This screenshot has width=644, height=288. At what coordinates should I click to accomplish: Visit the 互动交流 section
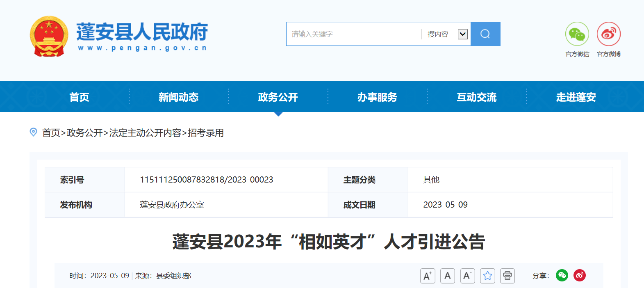[x=477, y=97]
